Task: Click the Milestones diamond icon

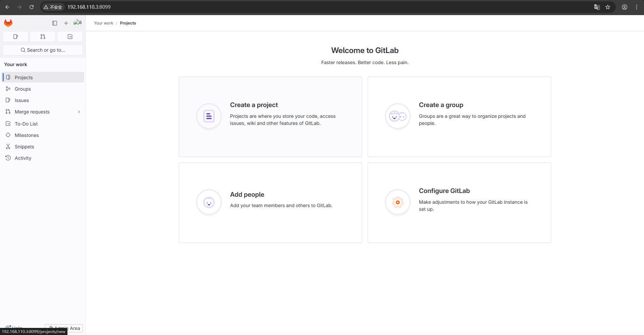Action: tap(8, 135)
